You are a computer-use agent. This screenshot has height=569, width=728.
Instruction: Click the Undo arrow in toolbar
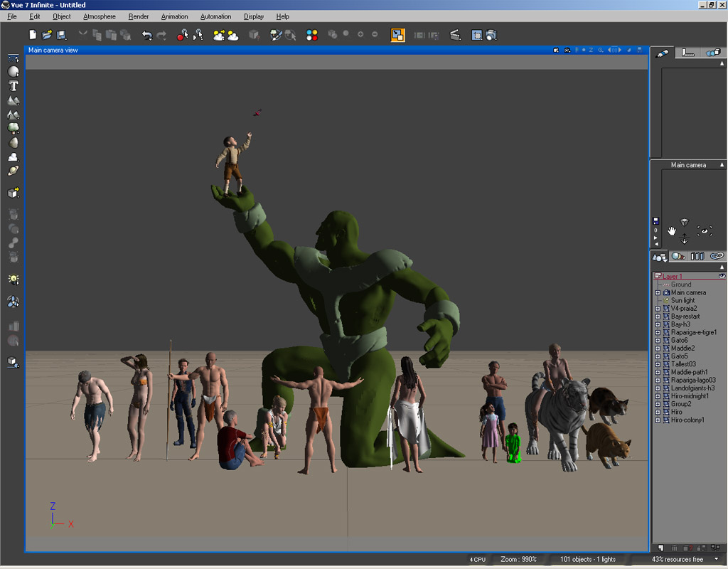(x=146, y=35)
